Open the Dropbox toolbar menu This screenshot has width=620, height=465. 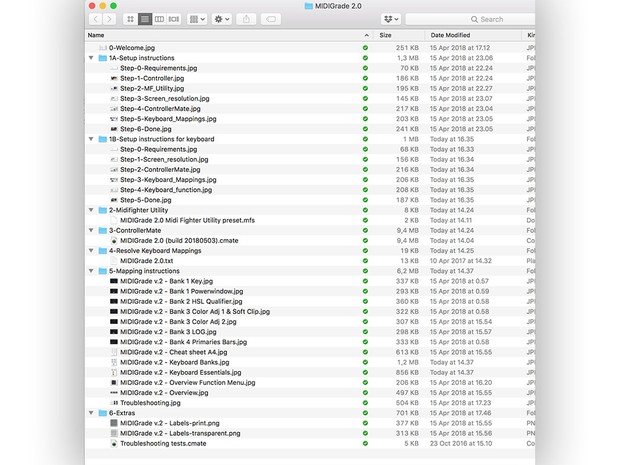[x=391, y=19]
